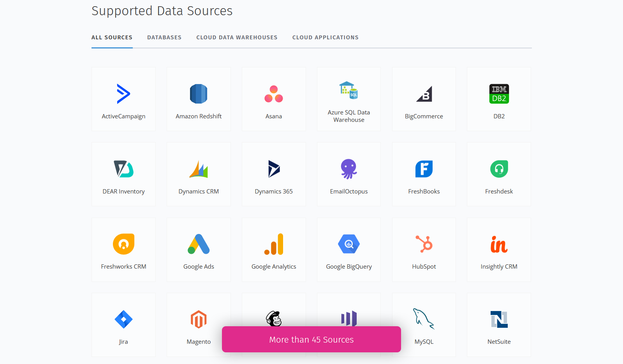The height and width of the screenshot is (364, 623).
Task: Open the Google Analytics bar icon
Action: (274, 244)
